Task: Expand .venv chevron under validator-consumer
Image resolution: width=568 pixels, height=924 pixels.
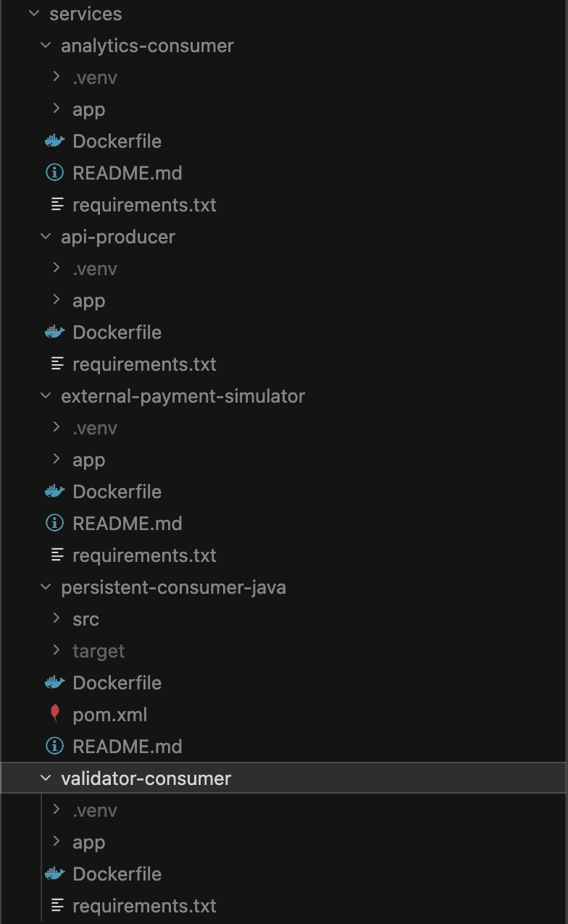Action: (57, 810)
